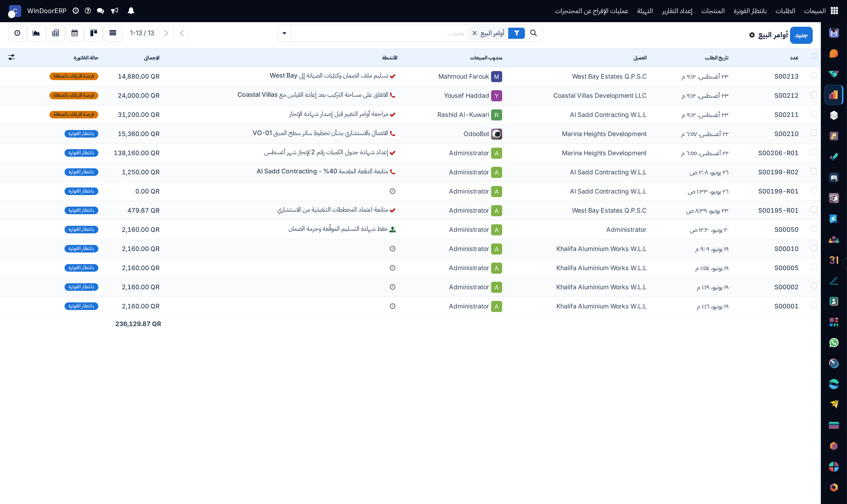The width and height of the screenshot is (847, 504).
Task: Open clock activity icon on S00010 row
Action: pyautogui.click(x=392, y=249)
